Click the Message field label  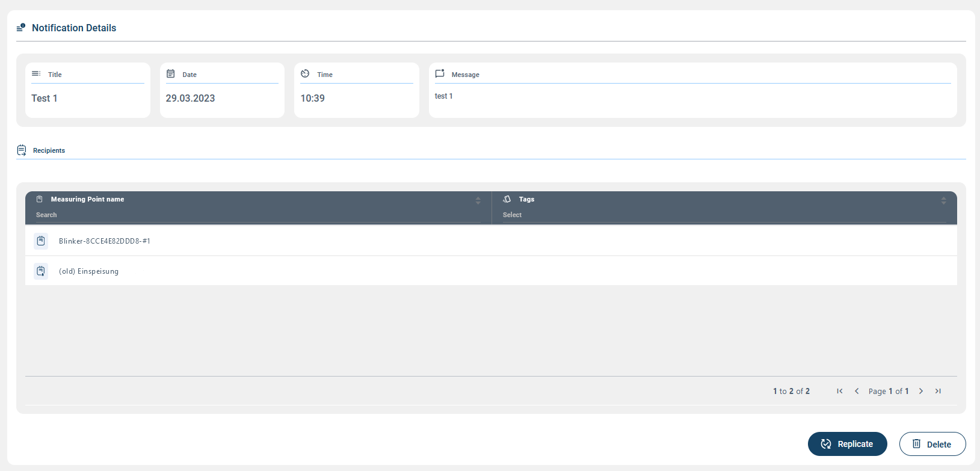pyautogui.click(x=466, y=75)
